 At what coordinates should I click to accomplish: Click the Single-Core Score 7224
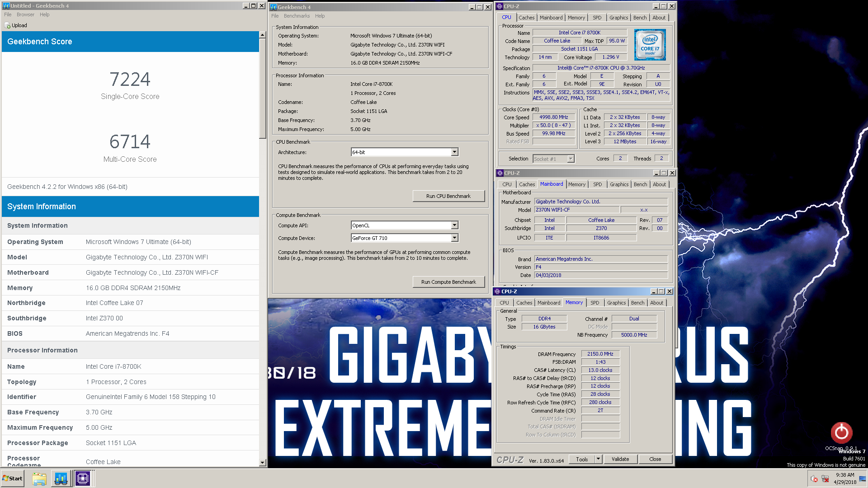(130, 80)
